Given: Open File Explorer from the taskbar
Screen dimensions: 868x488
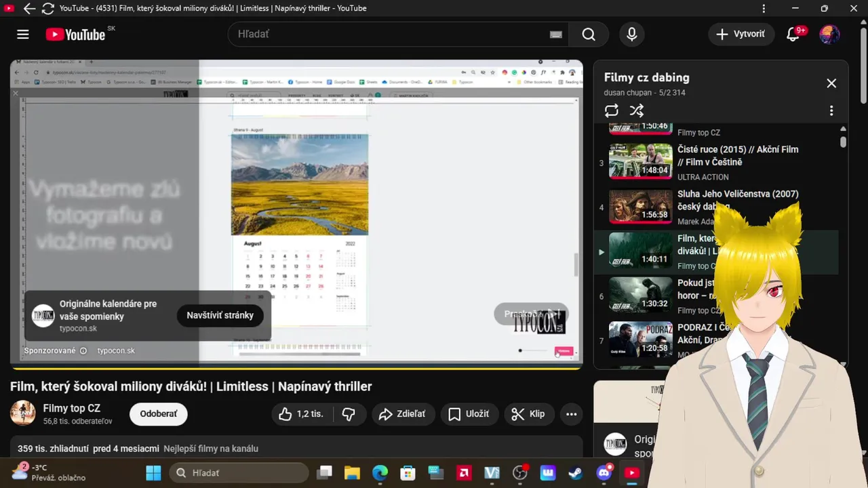Looking at the screenshot, I should [x=352, y=472].
